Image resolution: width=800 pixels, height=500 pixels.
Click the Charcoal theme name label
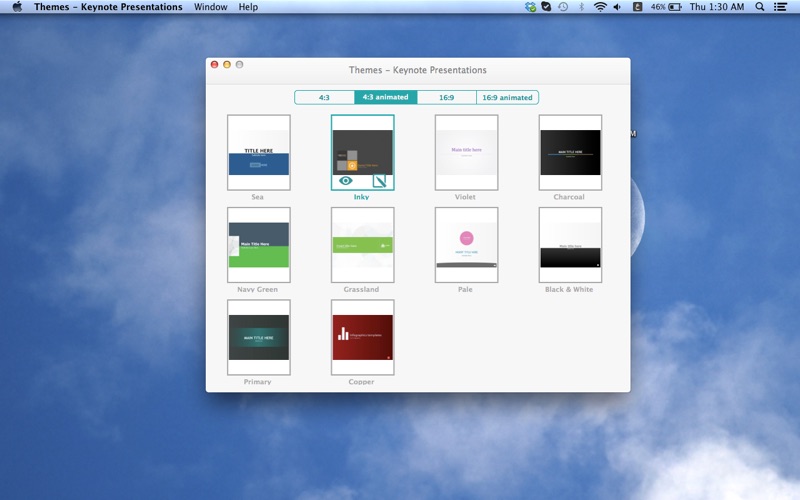[x=569, y=197]
